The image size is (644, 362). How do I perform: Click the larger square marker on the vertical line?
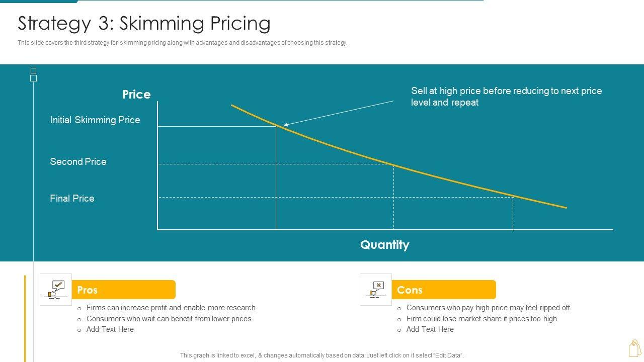34,78
